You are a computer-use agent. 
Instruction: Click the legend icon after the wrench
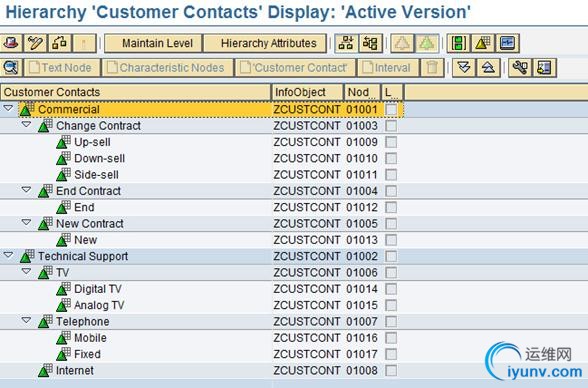(544, 68)
